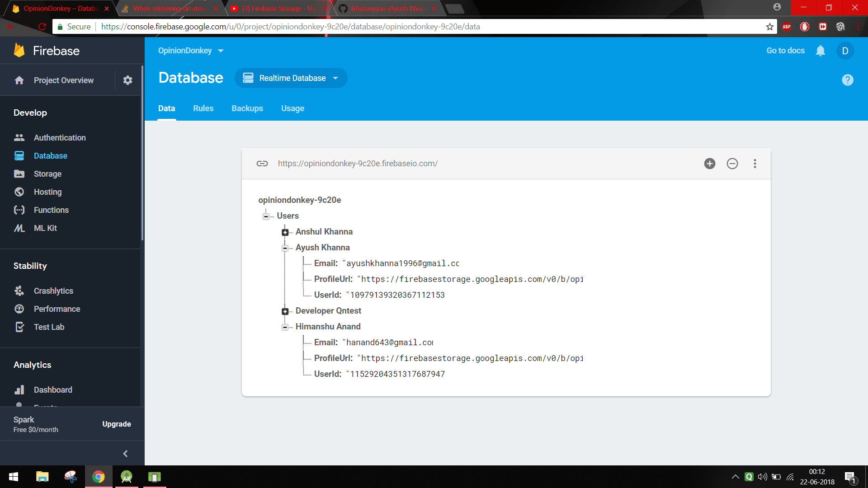868x488 pixels.
Task: Open the Storage section
Action: pos(48,174)
